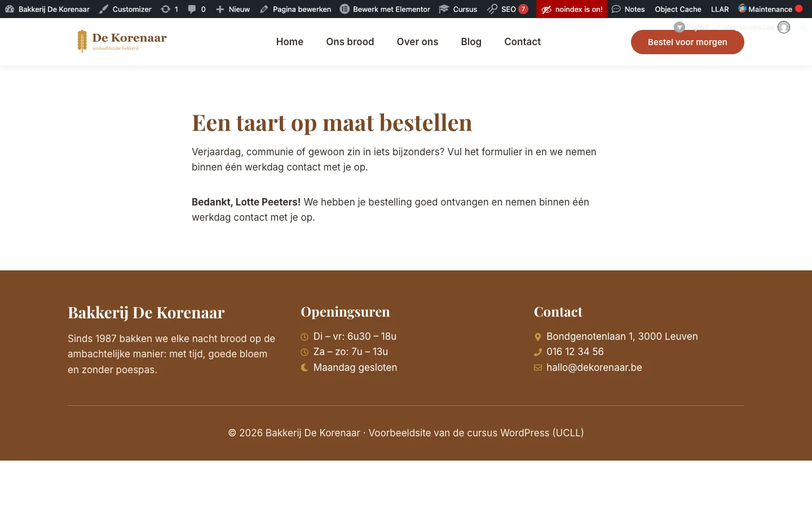Viewport: 812px width, 508px height.
Task: Click the graduation cap Cursus icon
Action: pos(444,9)
